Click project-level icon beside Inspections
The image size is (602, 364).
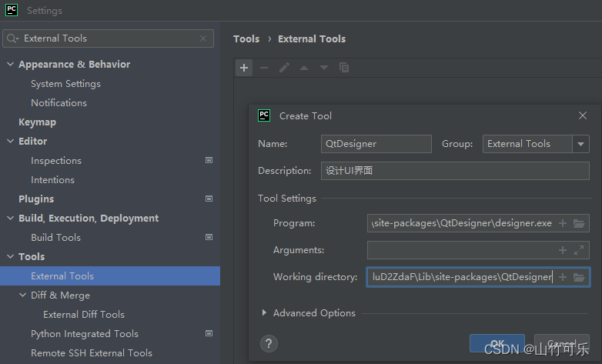tap(209, 160)
